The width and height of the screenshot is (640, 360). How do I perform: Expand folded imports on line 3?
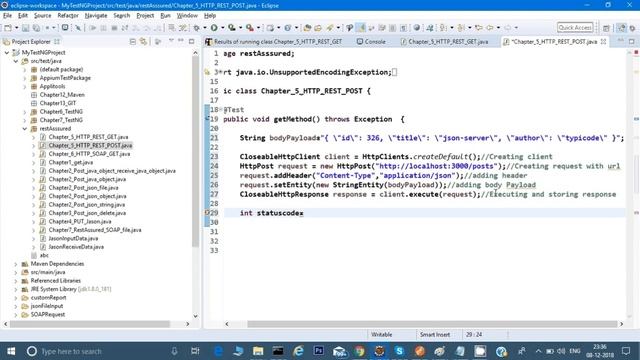coord(220,72)
